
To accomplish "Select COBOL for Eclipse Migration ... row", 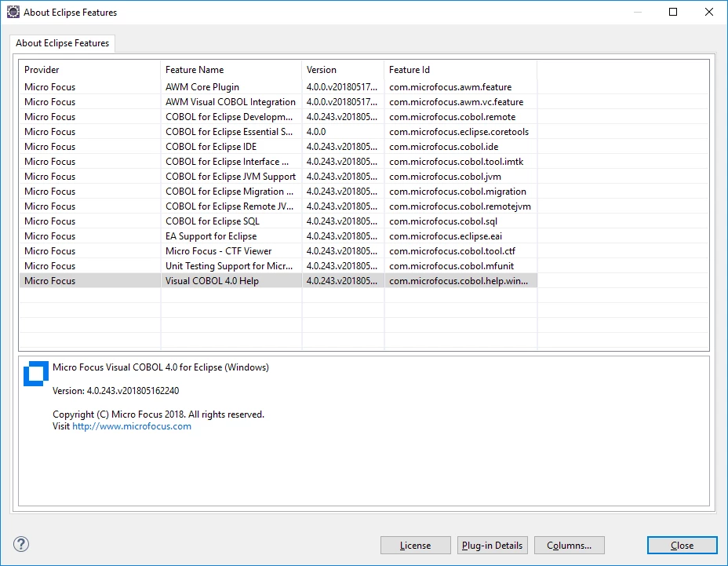I will (278, 192).
